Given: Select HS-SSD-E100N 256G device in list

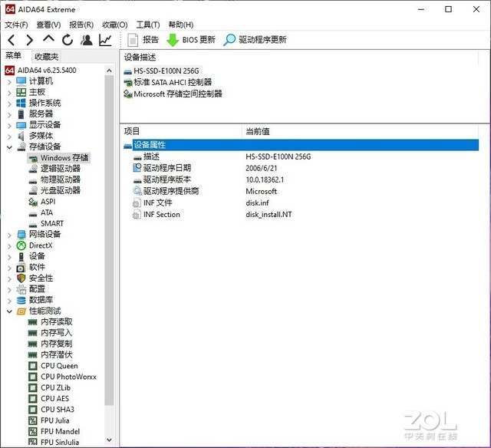Looking at the screenshot, I should pos(162,71).
